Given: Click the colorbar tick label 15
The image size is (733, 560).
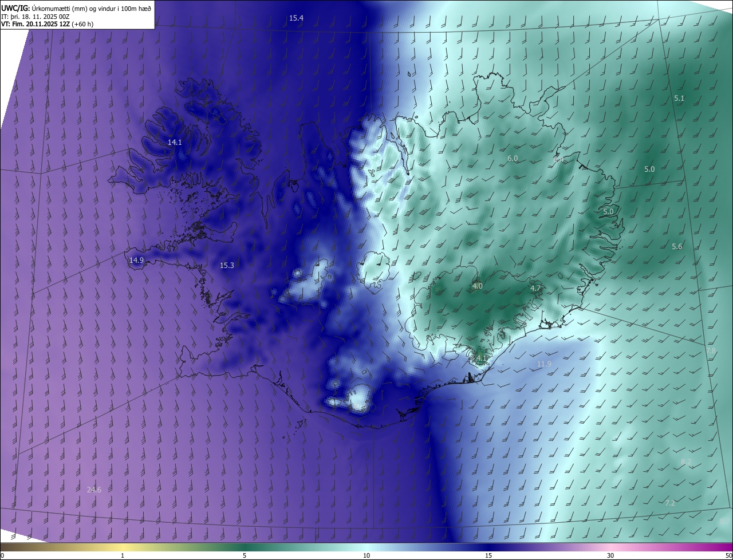Looking at the screenshot, I should coord(488,555).
